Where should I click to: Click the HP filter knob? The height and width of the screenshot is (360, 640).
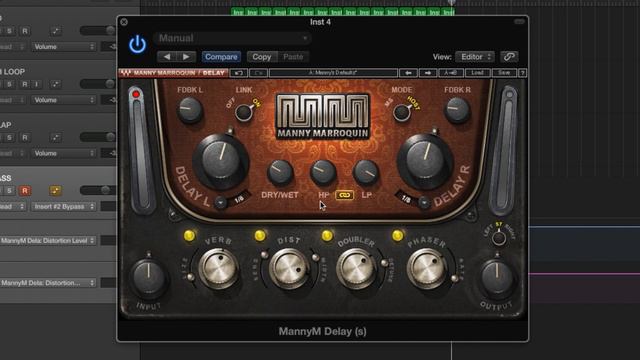point(323,172)
